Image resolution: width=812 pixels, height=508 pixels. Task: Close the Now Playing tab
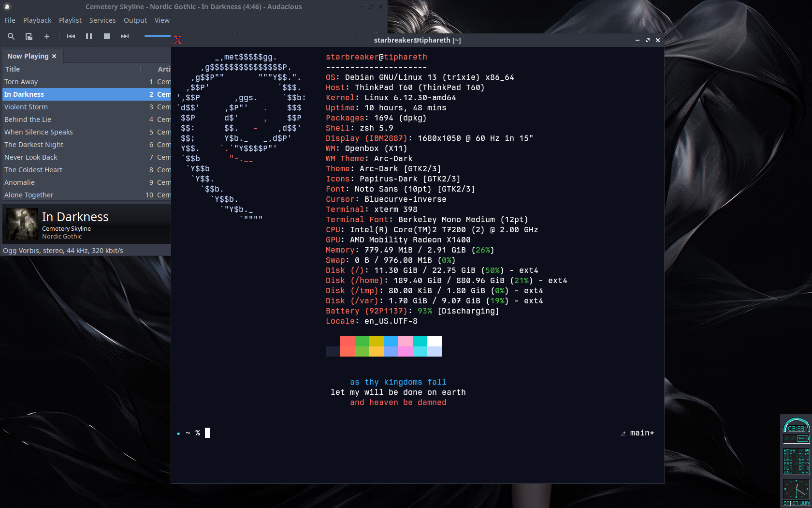click(54, 56)
